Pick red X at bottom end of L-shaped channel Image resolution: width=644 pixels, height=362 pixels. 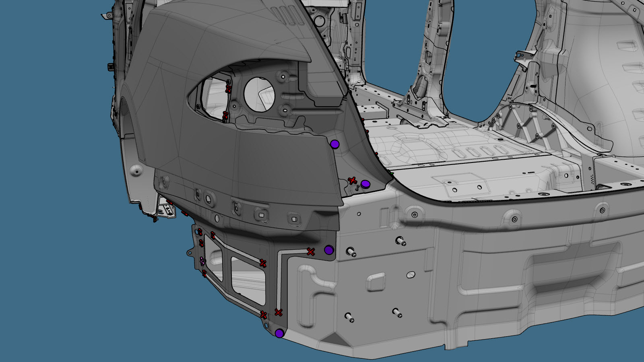[278, 312]
